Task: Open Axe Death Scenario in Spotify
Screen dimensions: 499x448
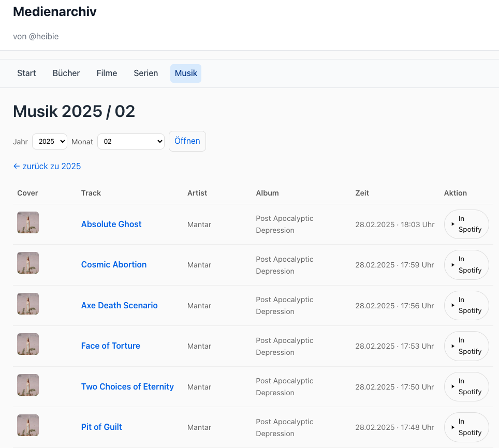Action: (x=466, y=305)
